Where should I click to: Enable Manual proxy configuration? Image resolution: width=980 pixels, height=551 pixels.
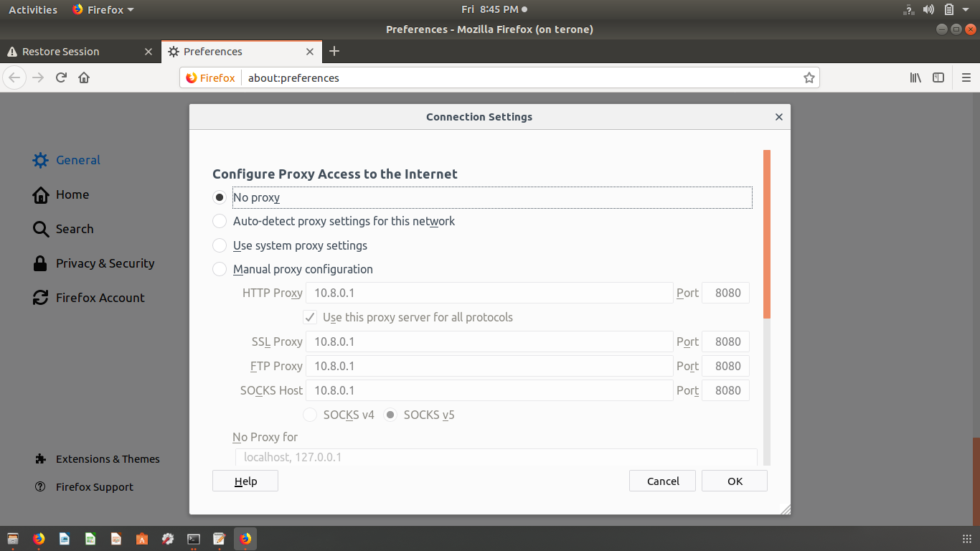(220, 269)
